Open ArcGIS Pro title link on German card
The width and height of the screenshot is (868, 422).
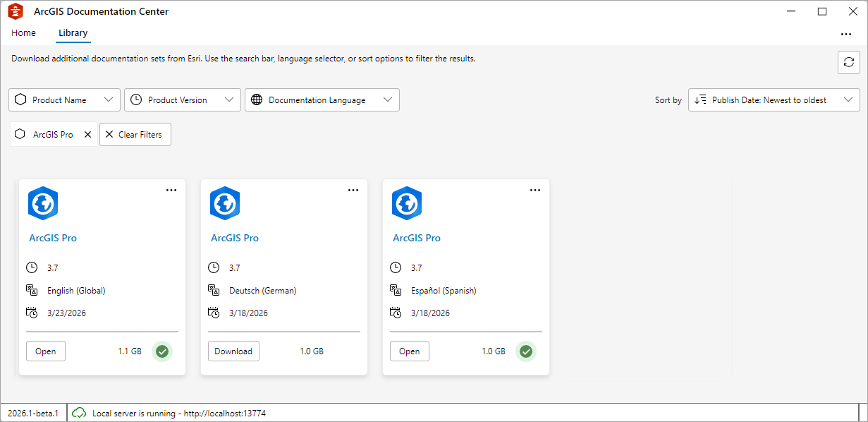(x=235, y=238)
